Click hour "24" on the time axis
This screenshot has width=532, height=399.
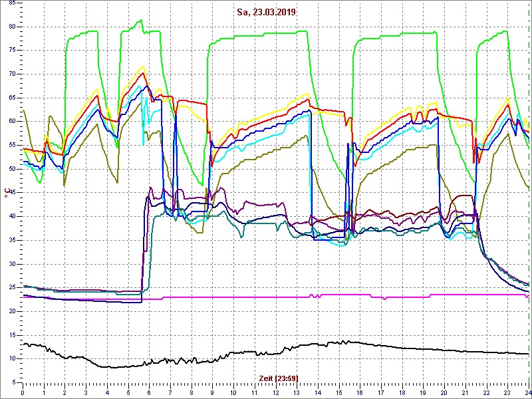pyautogui.click(x=527, y=391)
